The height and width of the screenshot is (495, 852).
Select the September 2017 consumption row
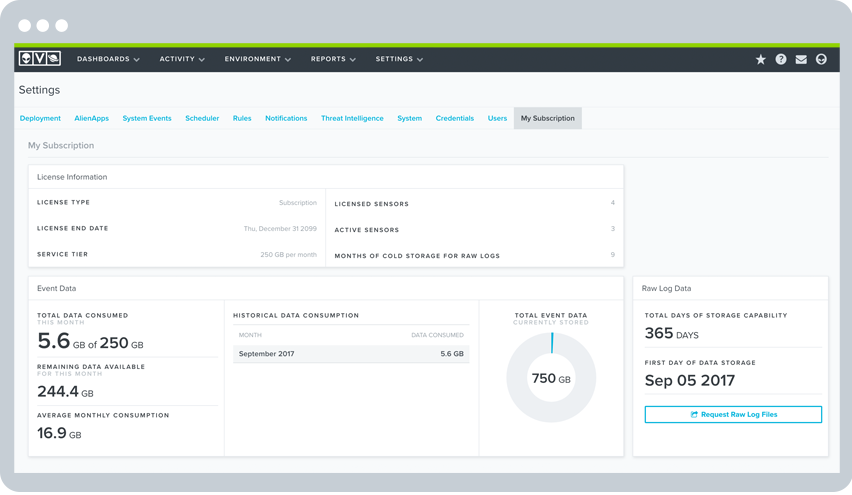tap(351, 354)
